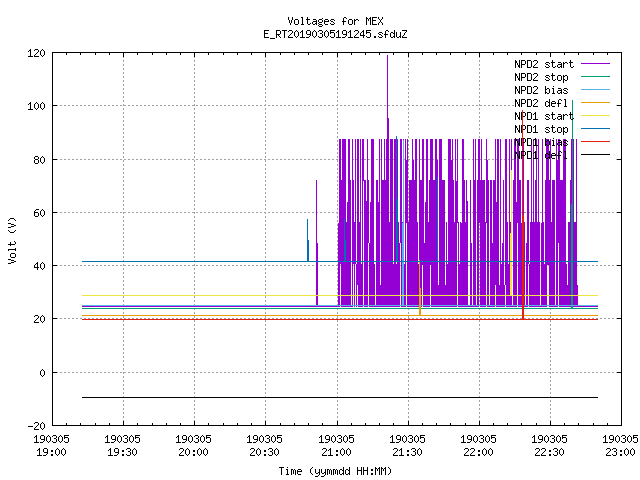This screenshot has height=480, width=640.
Task: Click the NPD1 start yellow legend line
Action: 595,116
